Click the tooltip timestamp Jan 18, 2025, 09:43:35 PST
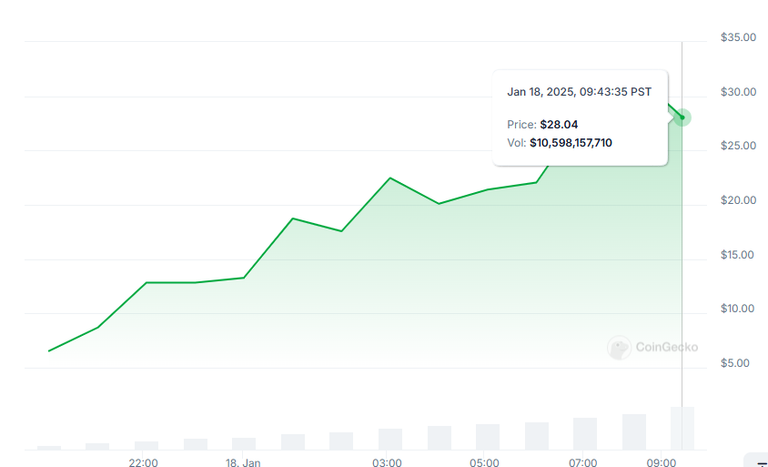The image size is (768, 467). [579, 92]
